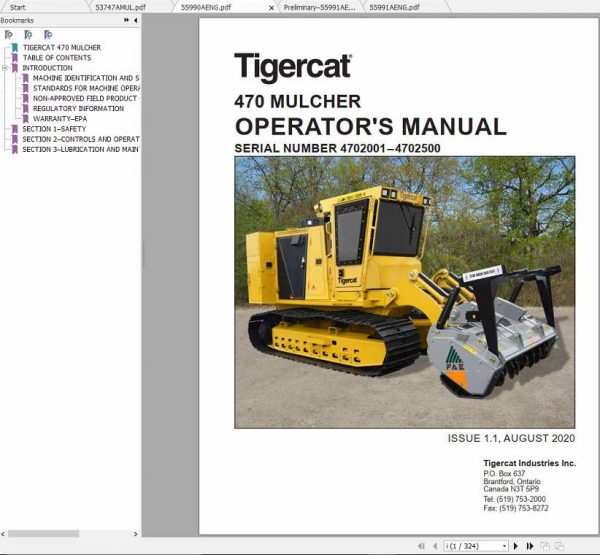The width and height of the screenshot is (600, 555).
Task: Go to STANDARDS FOR MACHINE OPERA bookmark
Action: click(x=86, y=88)
